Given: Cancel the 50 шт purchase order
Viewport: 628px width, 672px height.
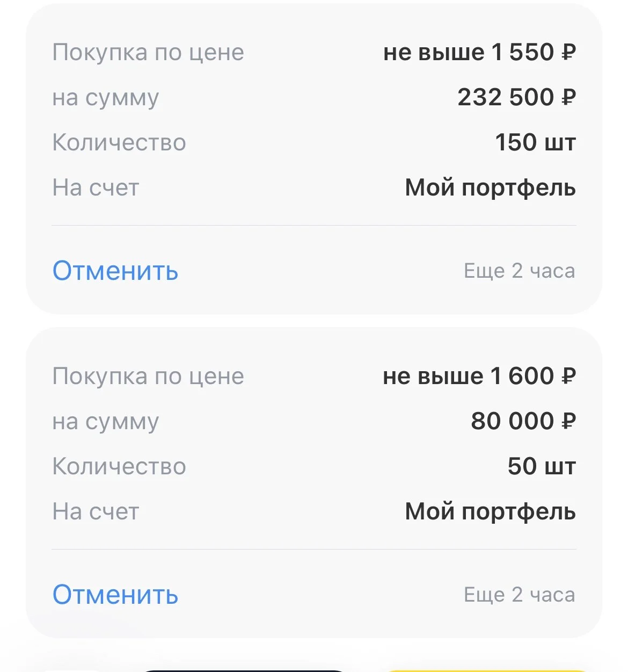Looking at the screenshot, I should (115, 595).
